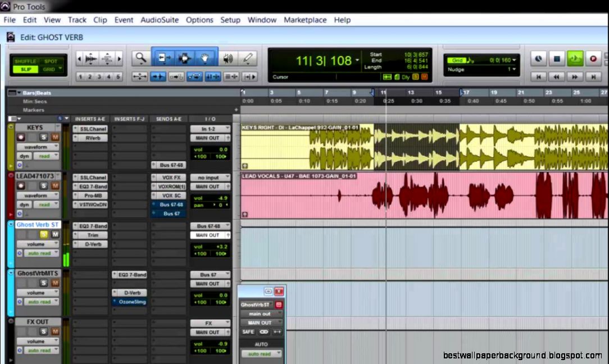Select the Trim tool
The width and height of the screenshot is (609, 364).
click(x=163, y=58)
